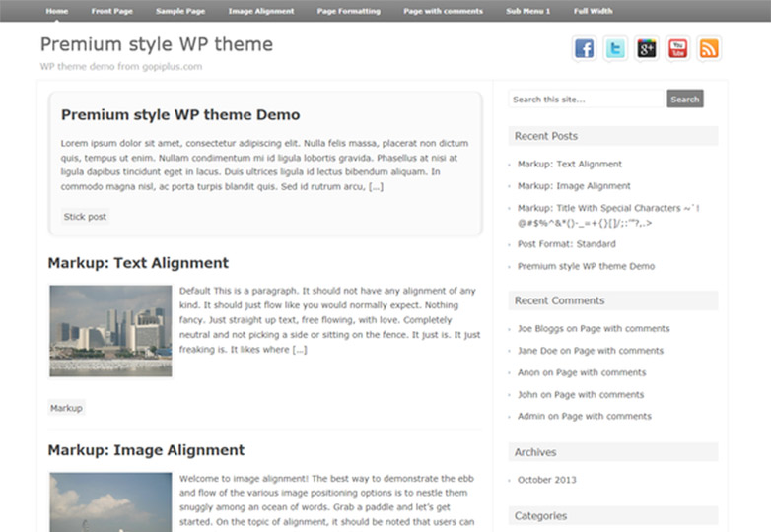The width and height of the screenshot is (771, 532).
Task: Click the sky clouds post thumbnail
Action: 110,502
